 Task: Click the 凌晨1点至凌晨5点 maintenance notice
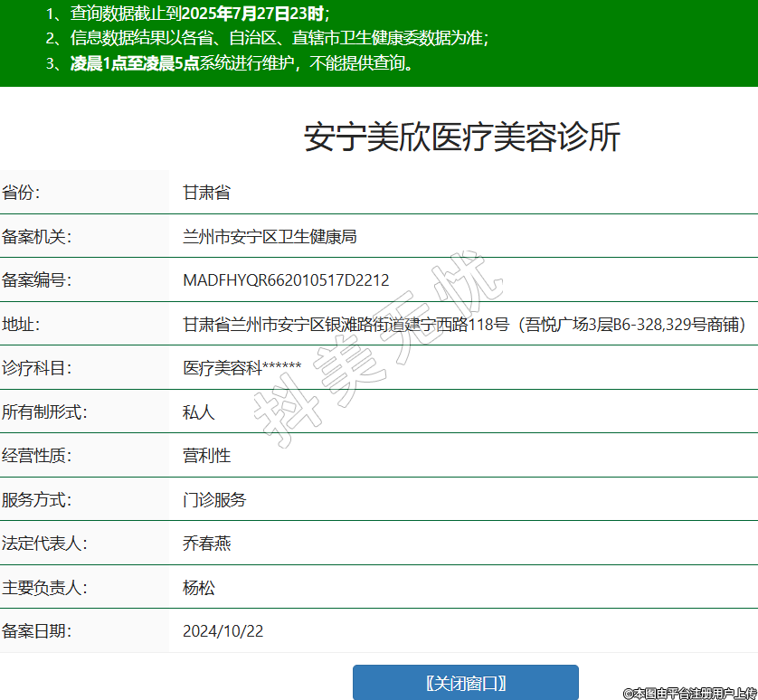[x=135, y=63]
